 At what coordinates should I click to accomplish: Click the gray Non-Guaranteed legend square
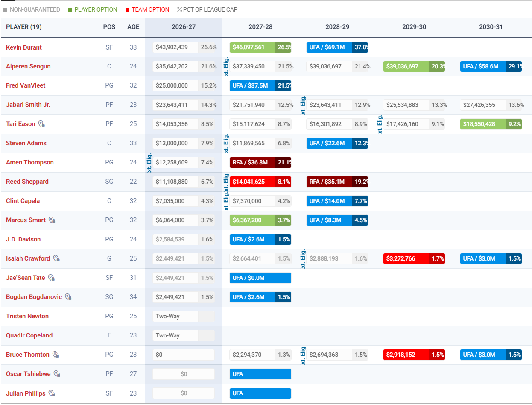[6, 9]
